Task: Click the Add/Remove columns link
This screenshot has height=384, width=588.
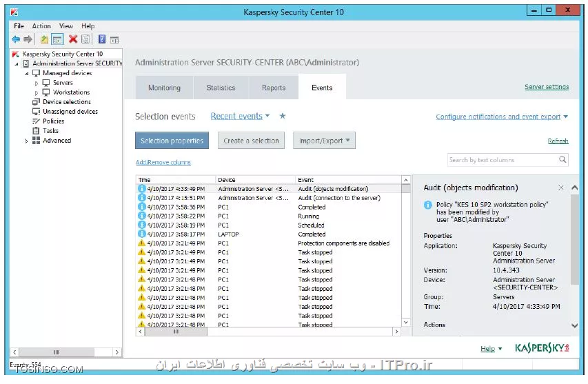Action: pyautogui.click(x=163, y=162)
